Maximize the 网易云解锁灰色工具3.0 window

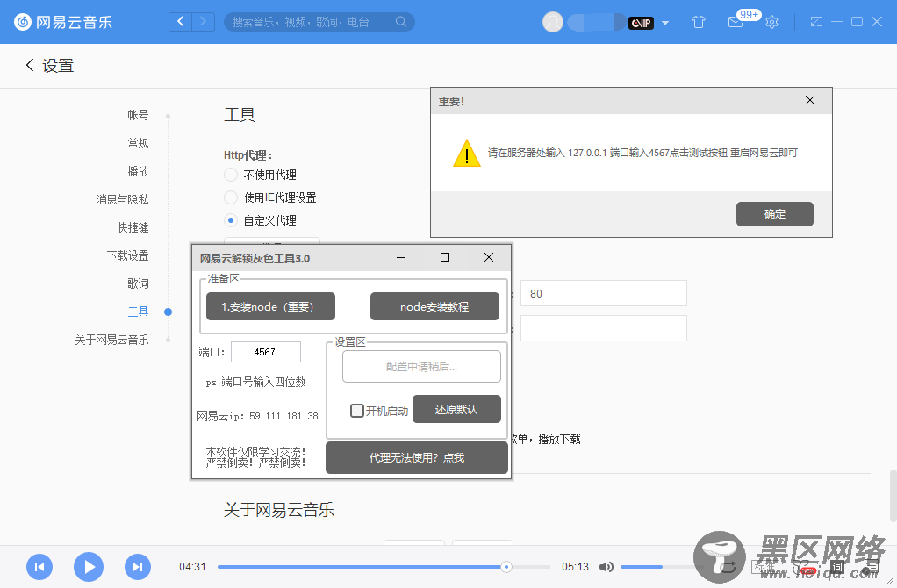click(444, 257)
